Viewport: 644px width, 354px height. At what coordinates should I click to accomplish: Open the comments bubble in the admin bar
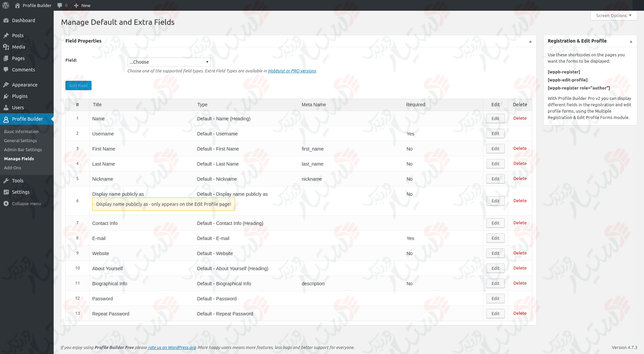60,5
